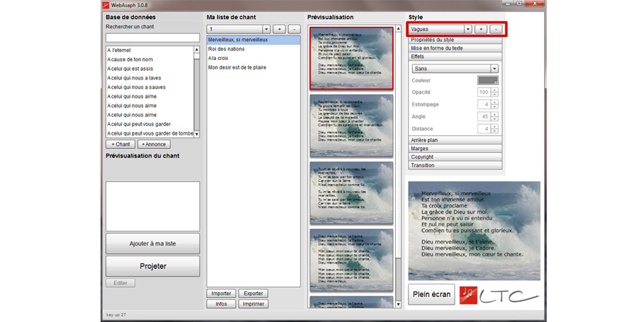Select 'Mon desir est de te plaire'

coord(254,67)
